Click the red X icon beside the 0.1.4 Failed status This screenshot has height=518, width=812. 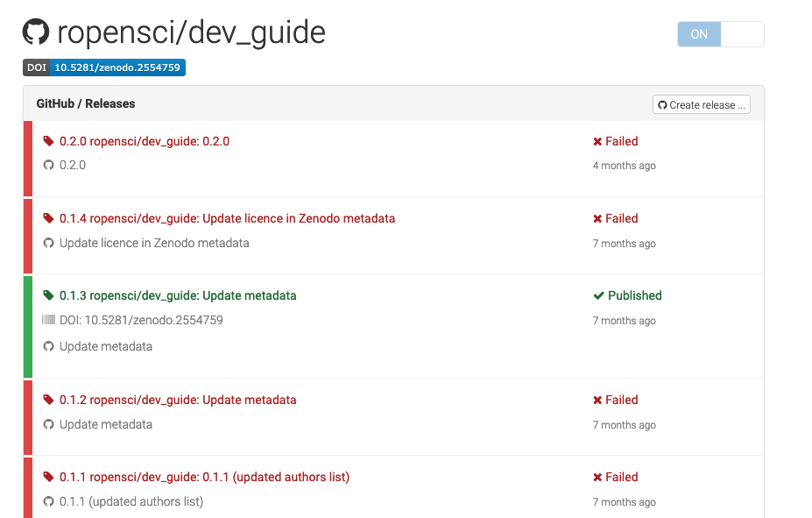pos(599,218)
